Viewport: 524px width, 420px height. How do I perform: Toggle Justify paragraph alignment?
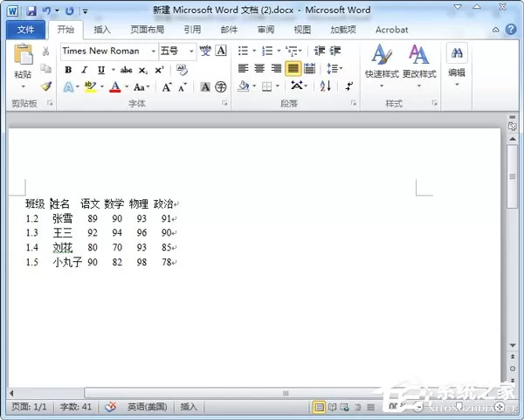click(x=293, y=68)
